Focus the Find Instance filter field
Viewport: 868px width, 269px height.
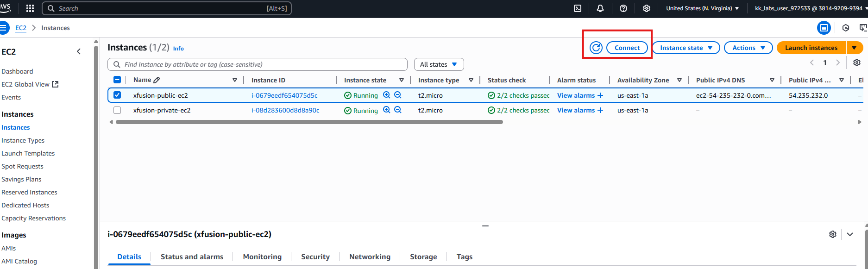pos(258,64)
